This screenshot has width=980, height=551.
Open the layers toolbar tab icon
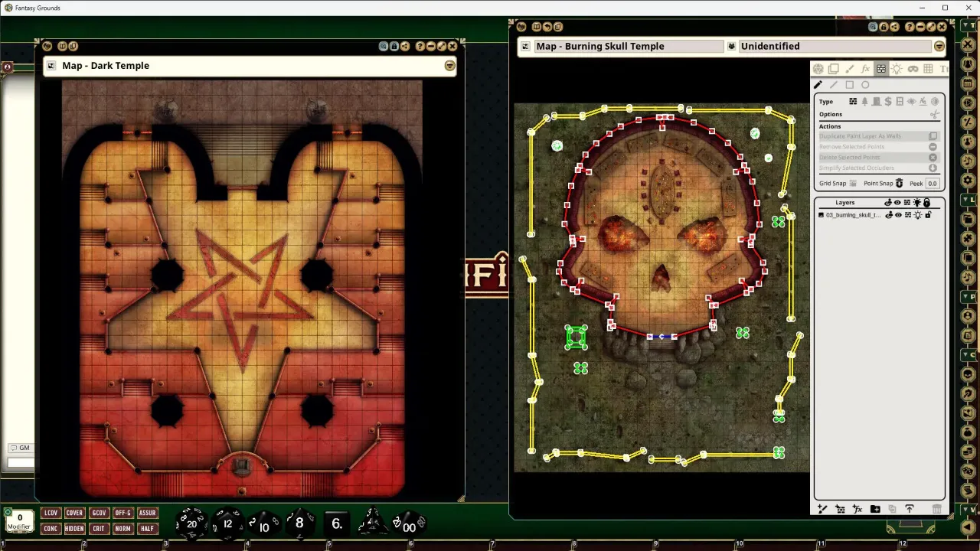coord(834,69)
